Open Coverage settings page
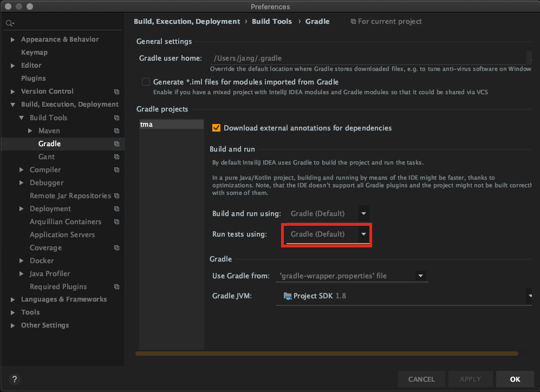The height and width of the screenshot is (392, 540). pos(45,248)
